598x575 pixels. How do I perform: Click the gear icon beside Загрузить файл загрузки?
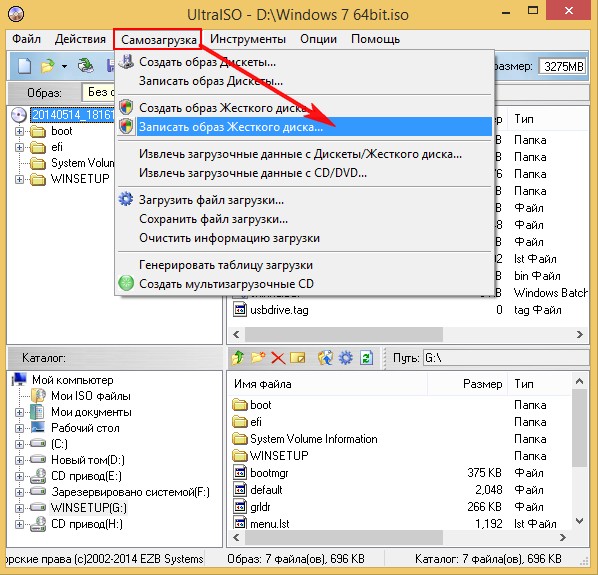tap(125, 199)
